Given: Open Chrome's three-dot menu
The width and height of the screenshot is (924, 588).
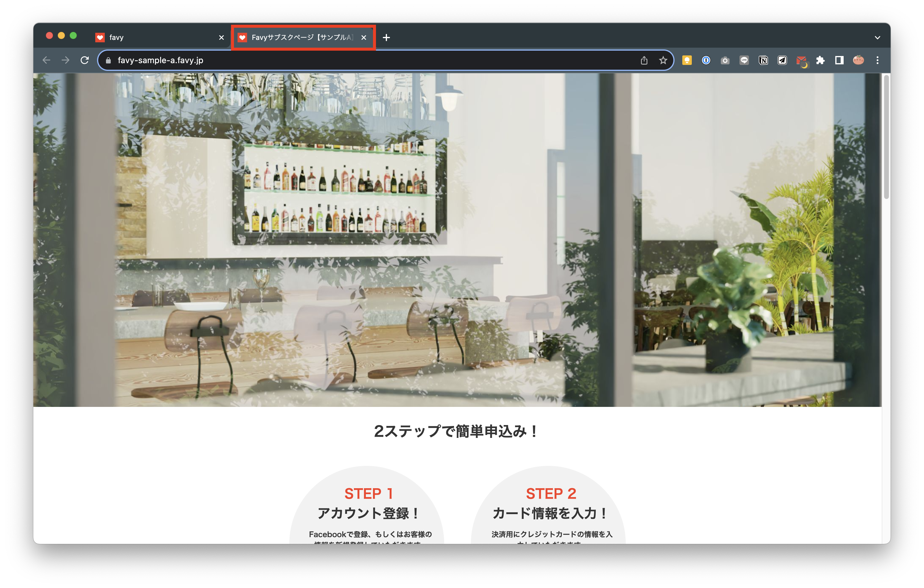Looking at the screenshot, I should pos(877,60).
